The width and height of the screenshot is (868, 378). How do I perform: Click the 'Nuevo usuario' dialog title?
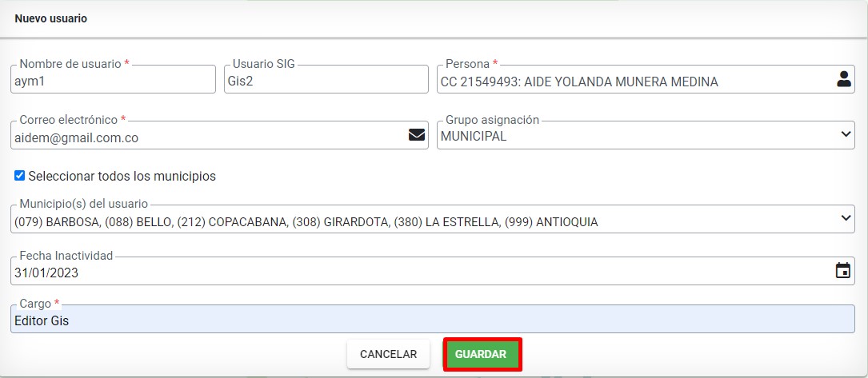point(51,19)
